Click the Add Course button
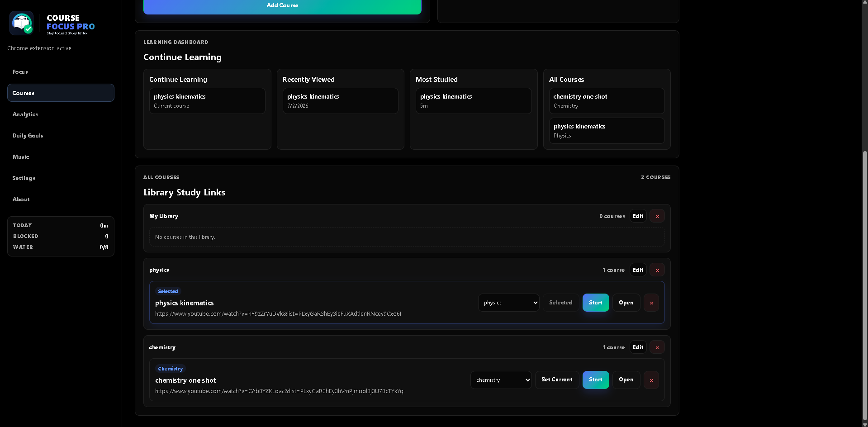The width and height of the screenshot is (868, 427). pos(282,6)
